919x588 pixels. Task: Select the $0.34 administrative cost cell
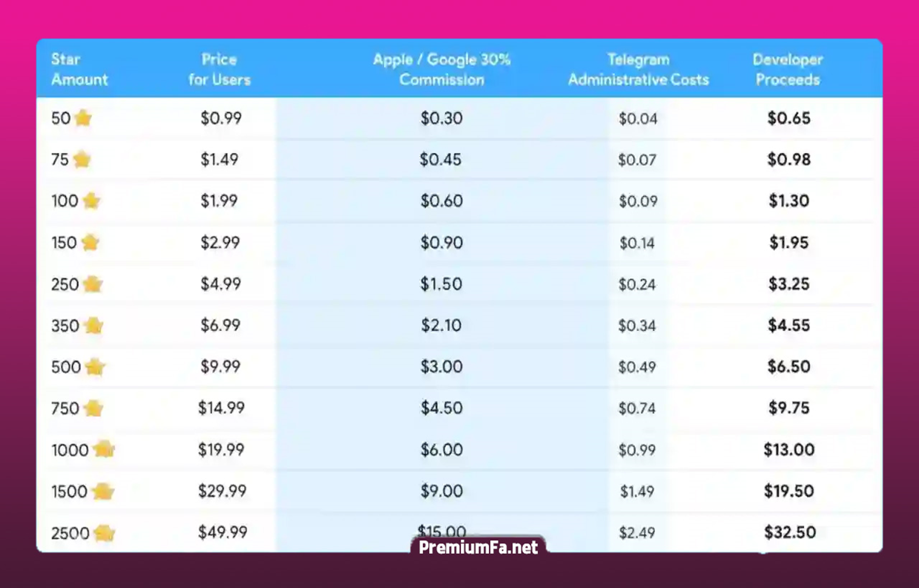click(x=637, y=326)
